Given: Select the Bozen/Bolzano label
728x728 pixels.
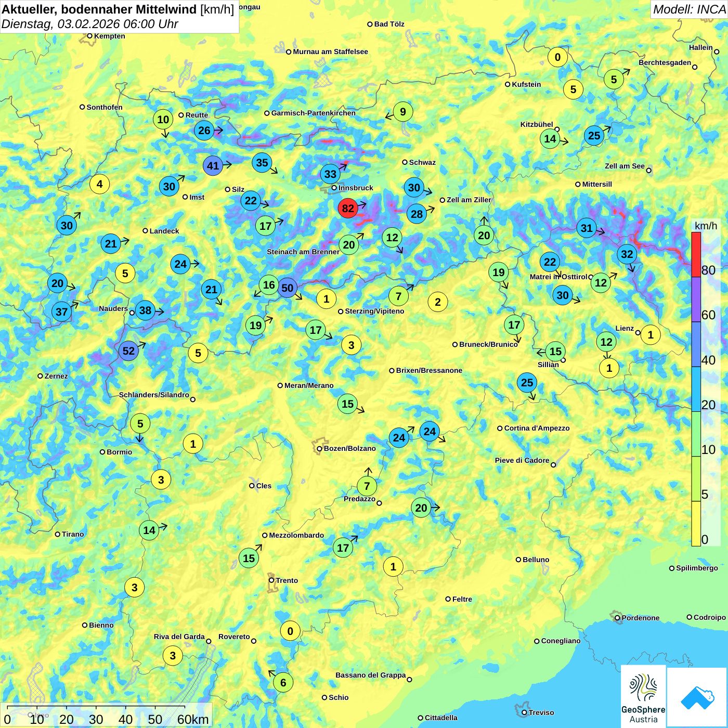Looking at the screenshot, I should coord(349,448).
